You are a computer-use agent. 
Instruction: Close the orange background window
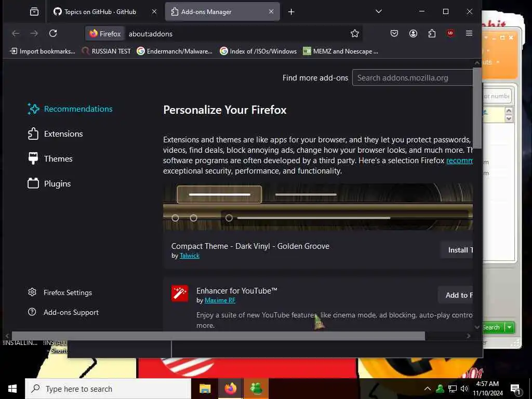[511, 37]
